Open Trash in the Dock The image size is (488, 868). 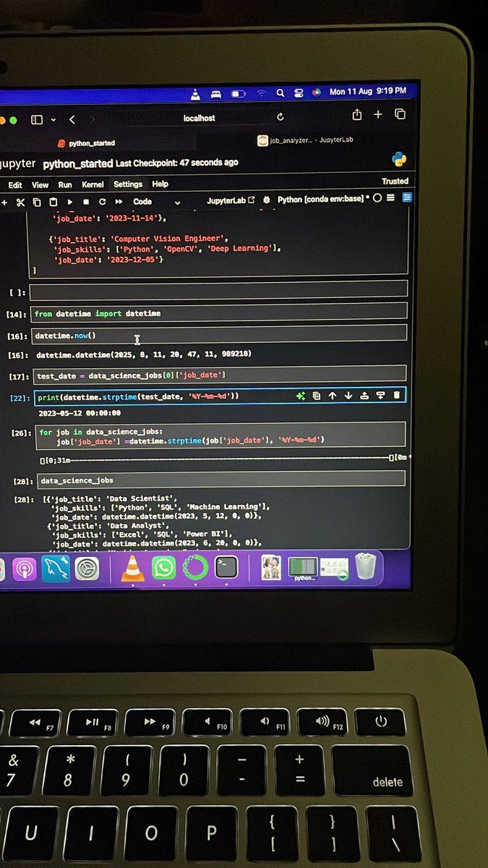click(x=366, y=567)
